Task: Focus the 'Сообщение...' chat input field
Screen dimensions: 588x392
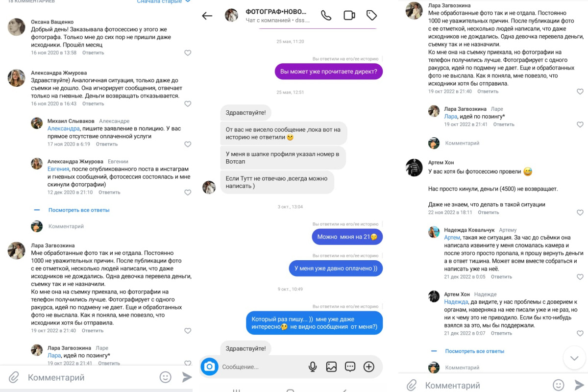Action: (262, 367)
